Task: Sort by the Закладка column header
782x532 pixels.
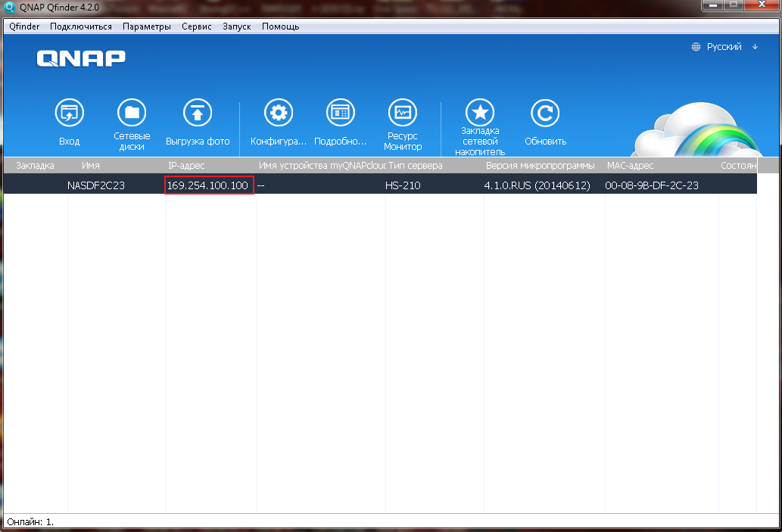Action: (x=36, y=166)
